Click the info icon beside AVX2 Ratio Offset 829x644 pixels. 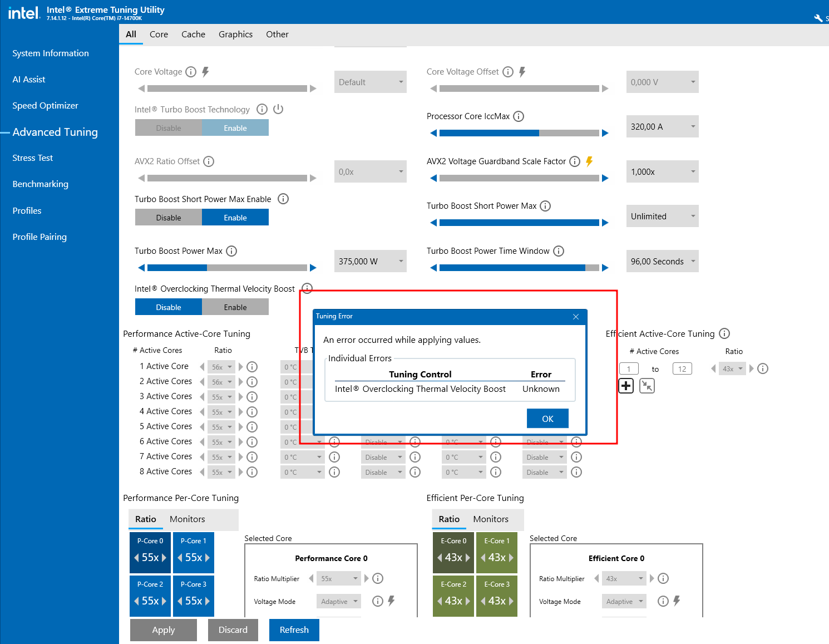209,161
